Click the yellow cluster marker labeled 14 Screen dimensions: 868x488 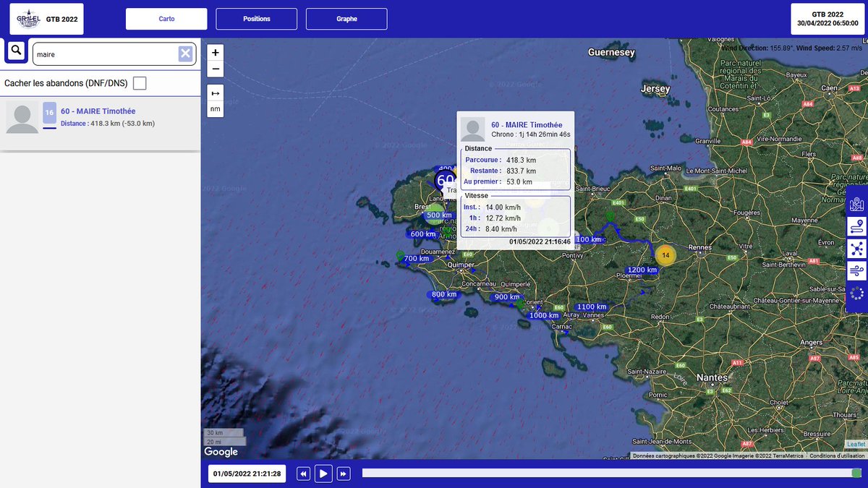click(x=665, y=254)
